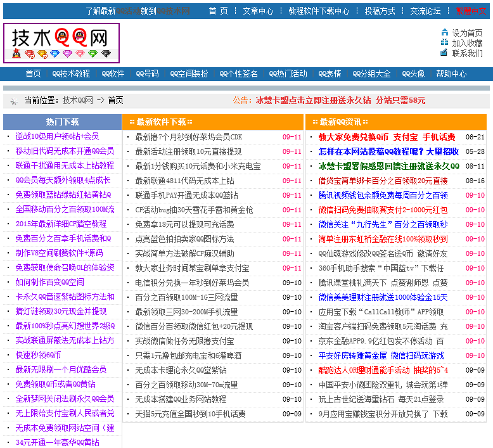Open 教程软件下载中心 in the top bar
493x448 pixels.
coord(319,11)
